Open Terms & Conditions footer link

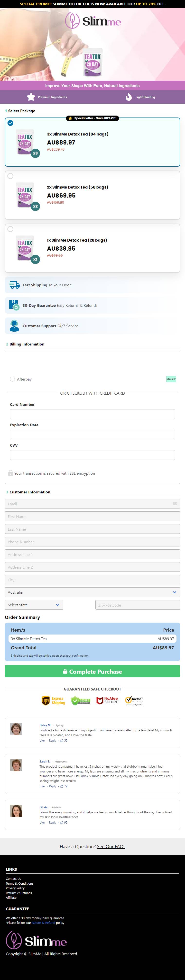(19, 883)
